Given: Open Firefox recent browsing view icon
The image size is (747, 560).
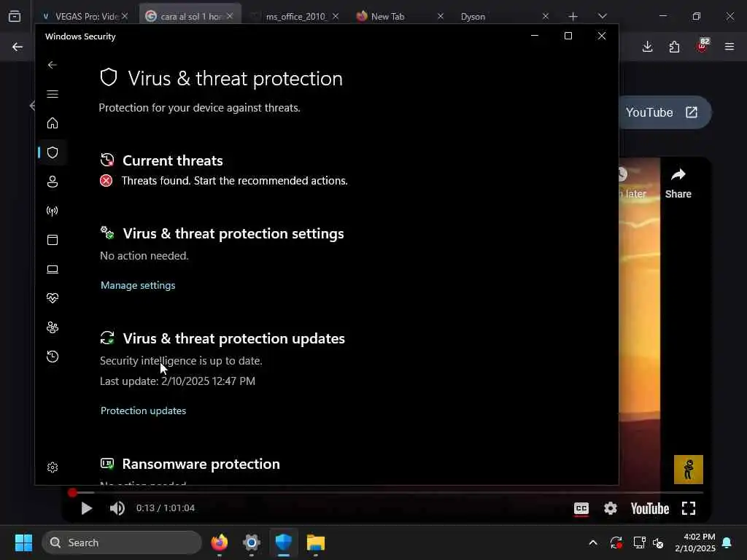Looking at the screenshot, I should point(15,16).
